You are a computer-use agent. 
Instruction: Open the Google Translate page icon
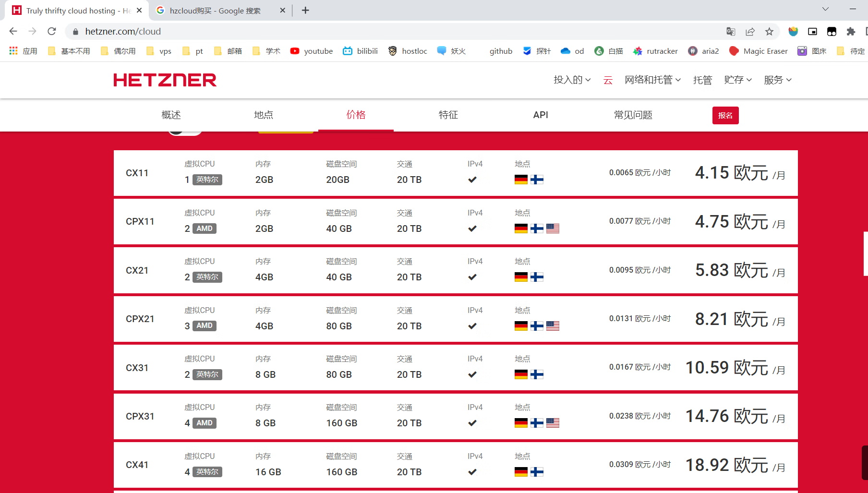731,32
